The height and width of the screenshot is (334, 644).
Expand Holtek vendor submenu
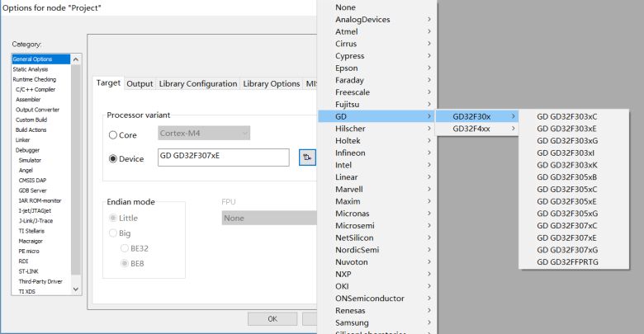click(x=377, y=141)
